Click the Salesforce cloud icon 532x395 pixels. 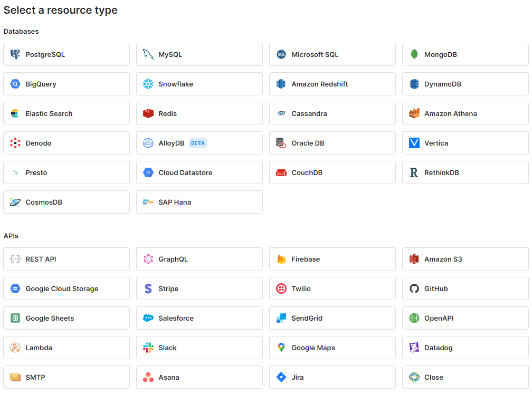pyautogui.click(x=148, y=317)
